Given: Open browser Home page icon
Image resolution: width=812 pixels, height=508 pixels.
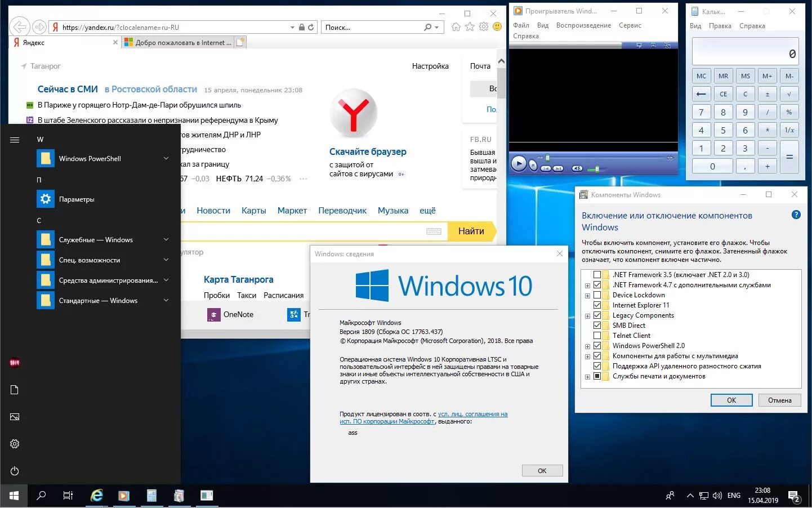Looking at the screenshot, I should (x=456, y=27).
